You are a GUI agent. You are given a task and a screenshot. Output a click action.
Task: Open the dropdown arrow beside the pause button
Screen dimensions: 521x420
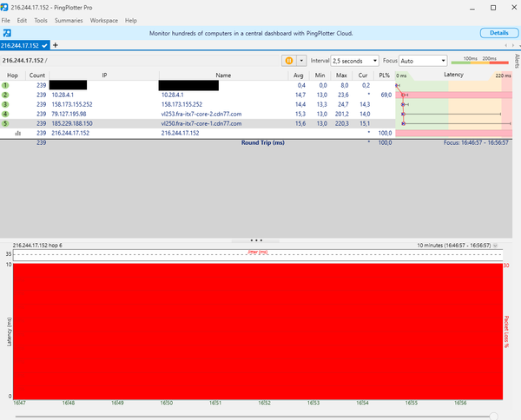301,61
